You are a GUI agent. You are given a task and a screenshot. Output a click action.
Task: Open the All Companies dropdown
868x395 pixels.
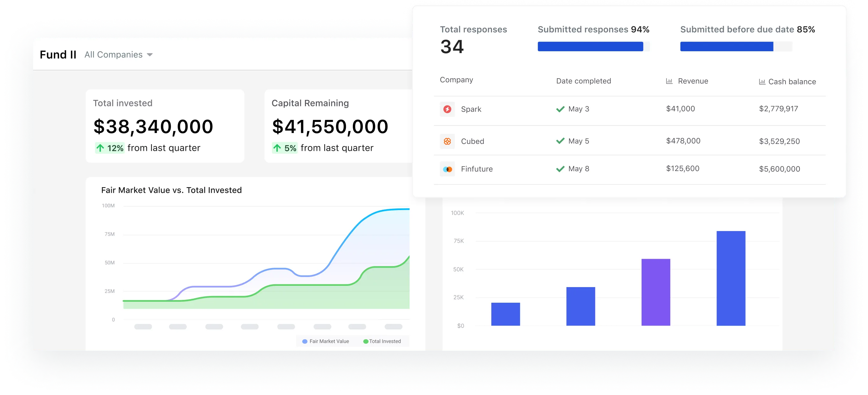point(118,54)
